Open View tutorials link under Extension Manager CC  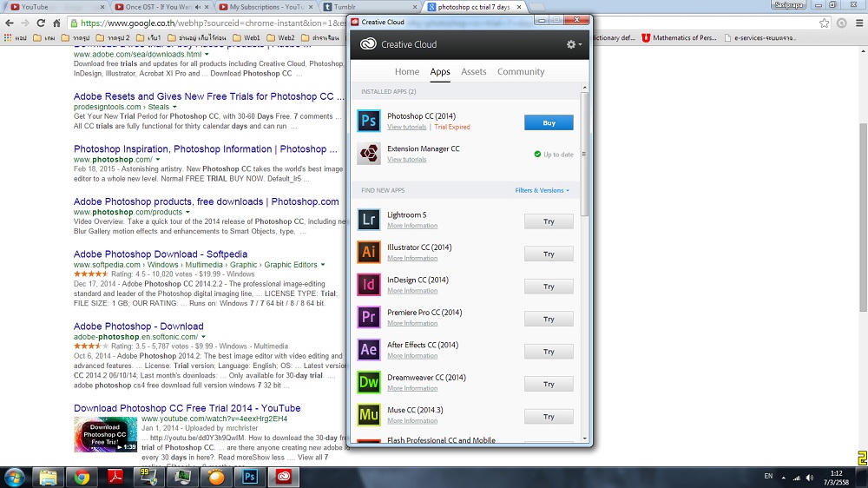coord(406,160)
